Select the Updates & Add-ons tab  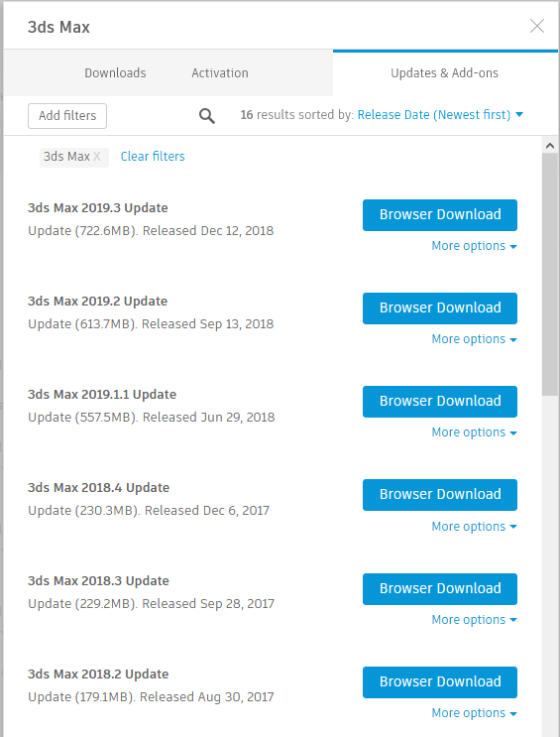445,72
